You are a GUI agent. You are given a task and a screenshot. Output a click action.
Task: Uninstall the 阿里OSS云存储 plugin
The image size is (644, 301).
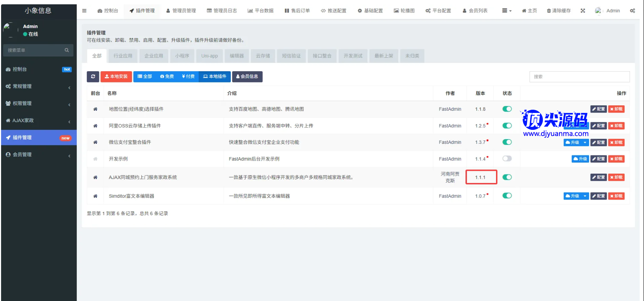pyautogui.click(x=616, y=126)
